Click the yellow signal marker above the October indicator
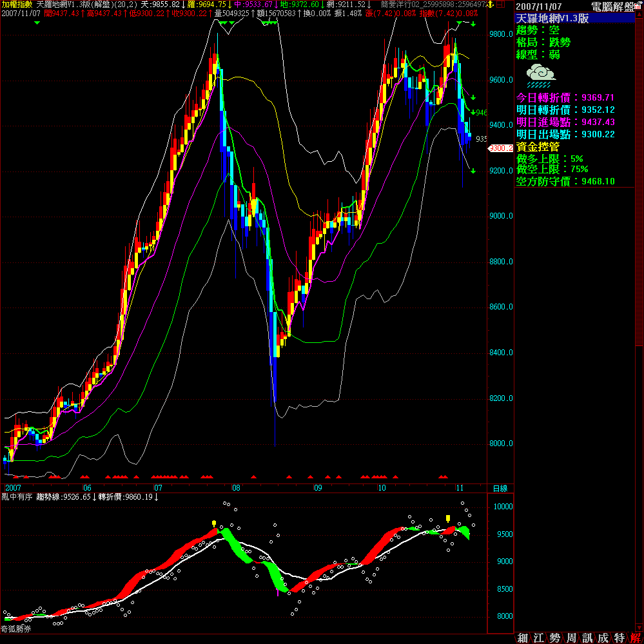This screenshot has width=644, height=644. point(448,518)
